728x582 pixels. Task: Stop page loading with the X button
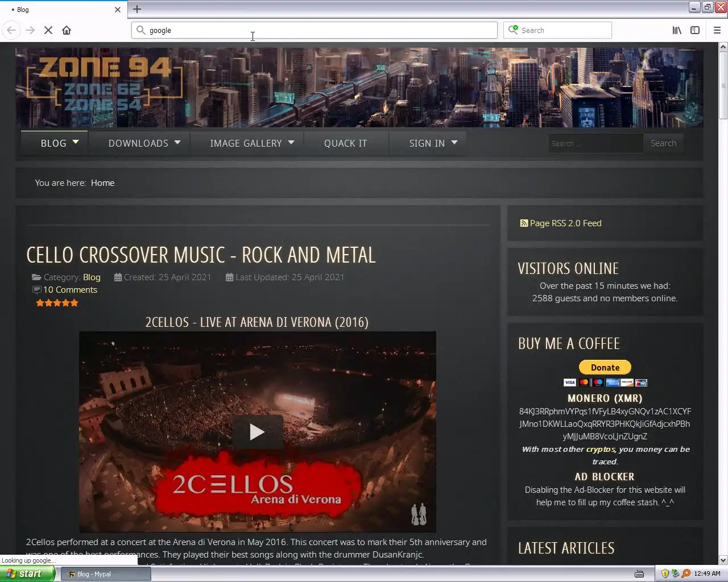tap(48, 30)
